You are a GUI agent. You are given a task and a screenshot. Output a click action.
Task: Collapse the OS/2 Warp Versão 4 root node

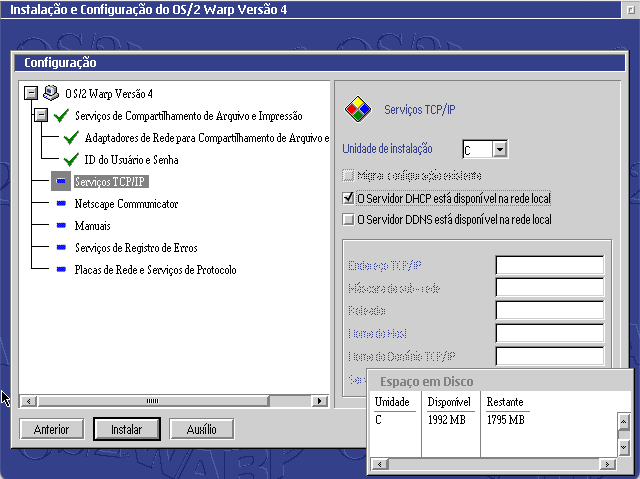click(30, 93)
